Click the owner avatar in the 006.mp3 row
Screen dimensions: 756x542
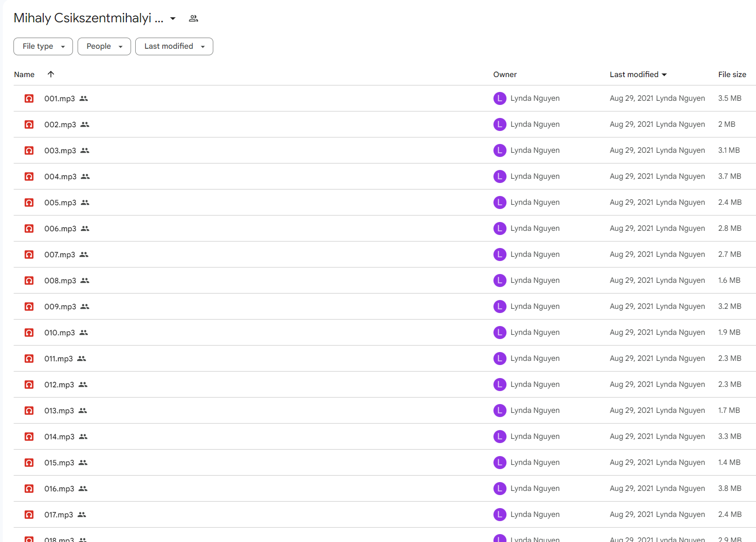click(500, 229)
